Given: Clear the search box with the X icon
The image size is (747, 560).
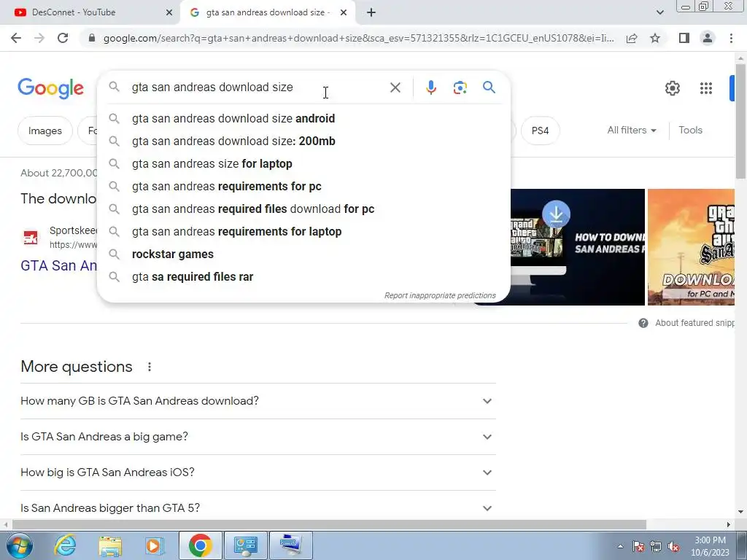Looking at the screenshot, I should pyautogui.click(x=395, y=87).
